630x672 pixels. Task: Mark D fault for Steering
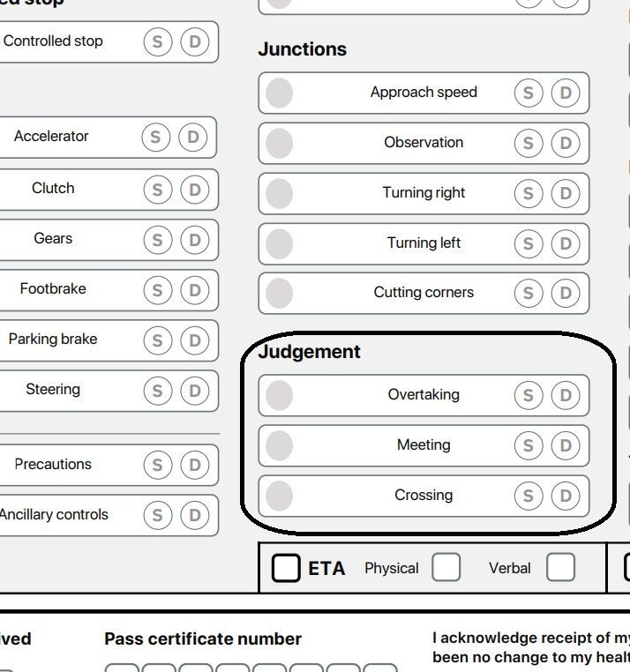pyautogui.click(x=194, y=391)
